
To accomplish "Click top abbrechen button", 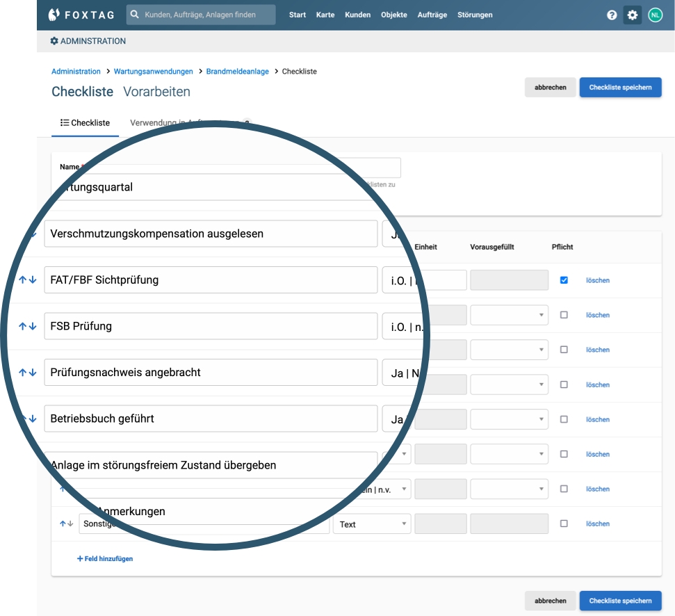I will pyautogui.click(x=550, y=88).
